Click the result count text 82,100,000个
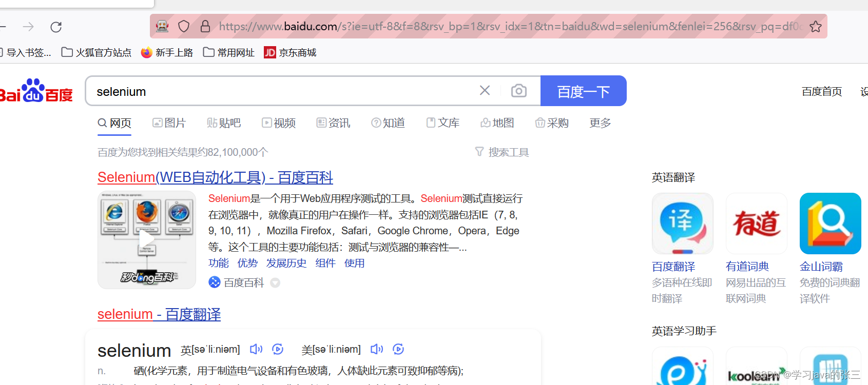The width and height of the screenshot is (868, 385). coord(238,152)
